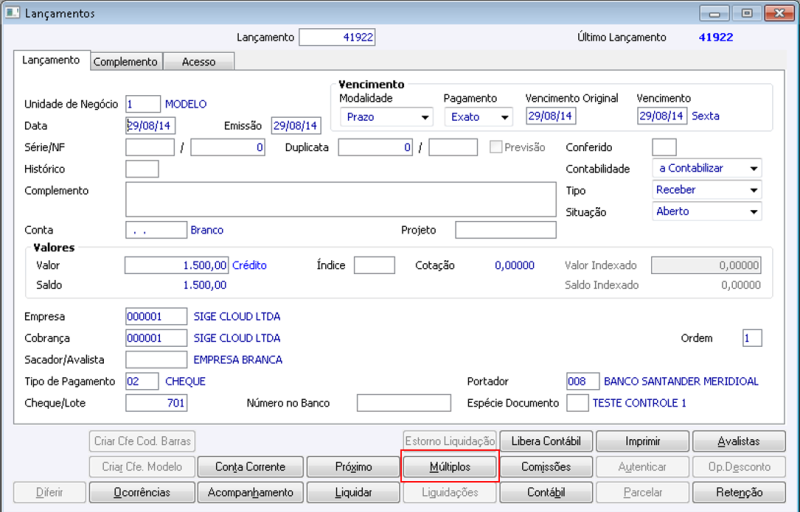Click the Liquidar button
Viewport: 800px width, 512px height.
(353, 492)
